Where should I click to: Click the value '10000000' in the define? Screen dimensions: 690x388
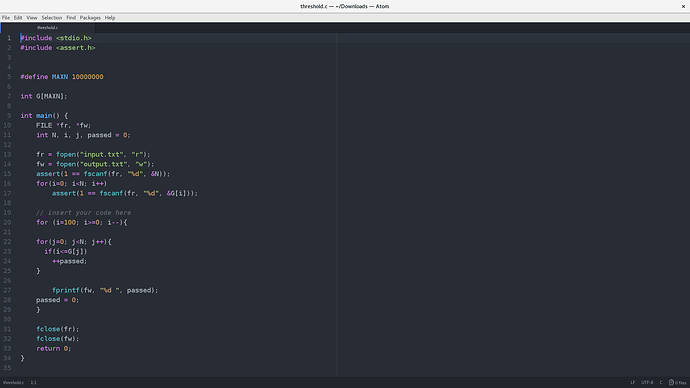click(88, 77)
